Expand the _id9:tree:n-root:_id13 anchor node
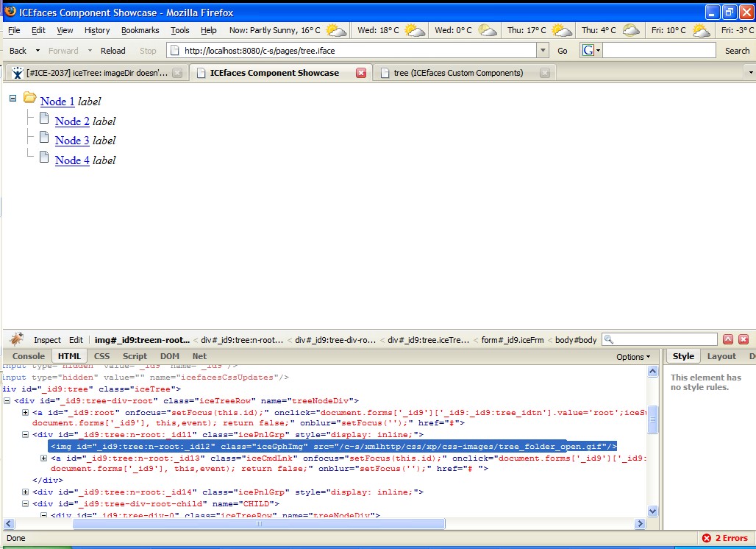 (43, 458)
